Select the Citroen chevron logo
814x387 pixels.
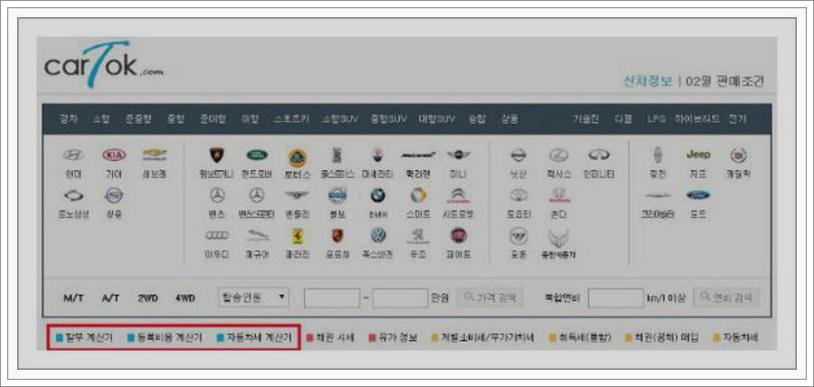[458, 195]
